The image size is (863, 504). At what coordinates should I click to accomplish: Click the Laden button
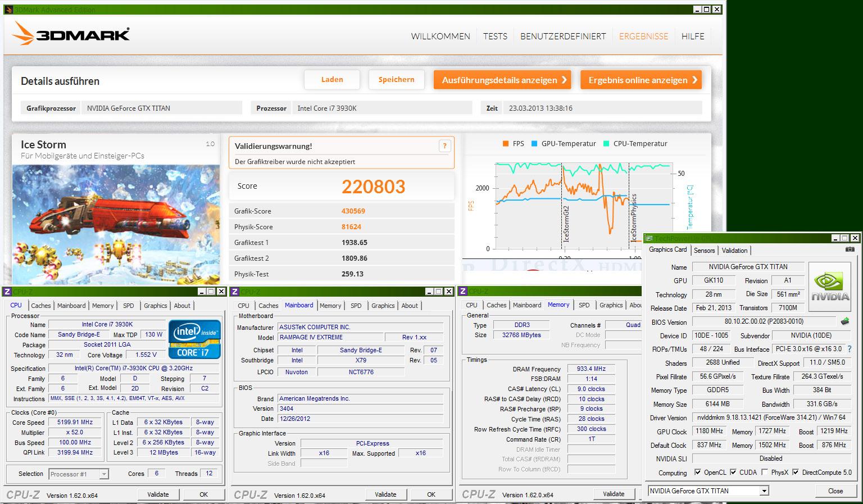332,80
